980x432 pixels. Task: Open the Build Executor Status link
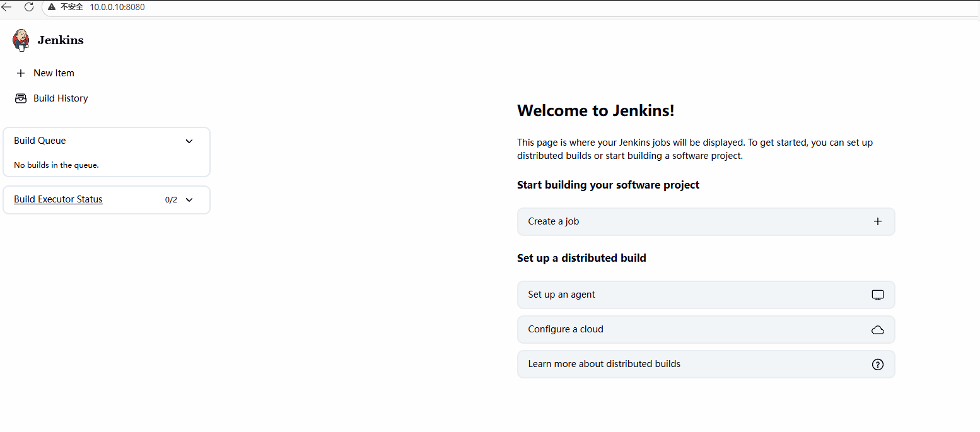[58, 199]
